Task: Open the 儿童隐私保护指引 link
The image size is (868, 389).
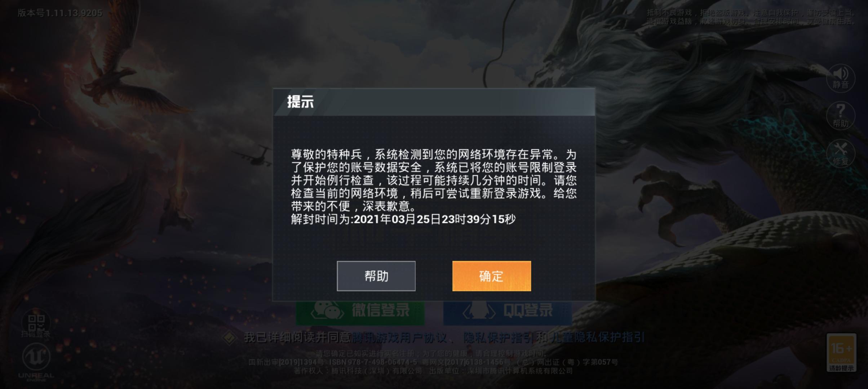Action: click(x=597, y=337)
